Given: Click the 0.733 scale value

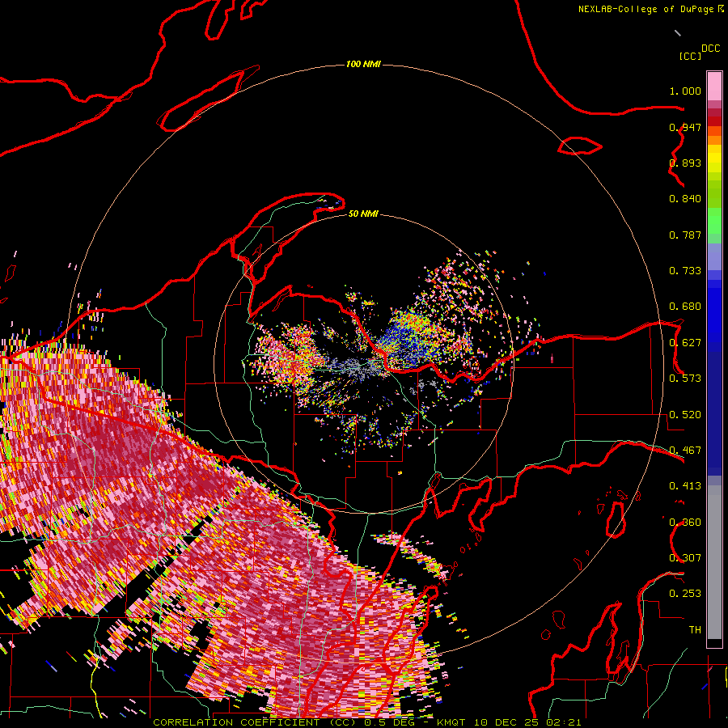Looking at the screenshot, I should tap(685, 271).
